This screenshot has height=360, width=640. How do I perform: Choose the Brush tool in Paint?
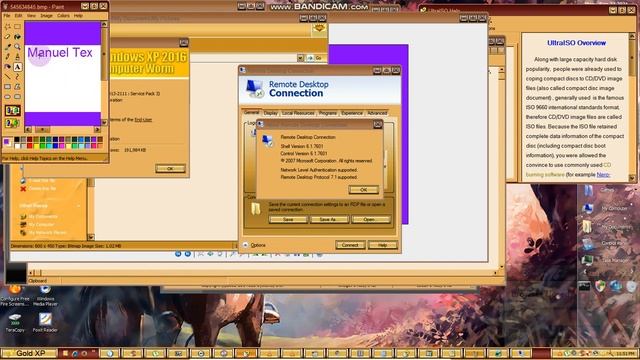[18, 57]
